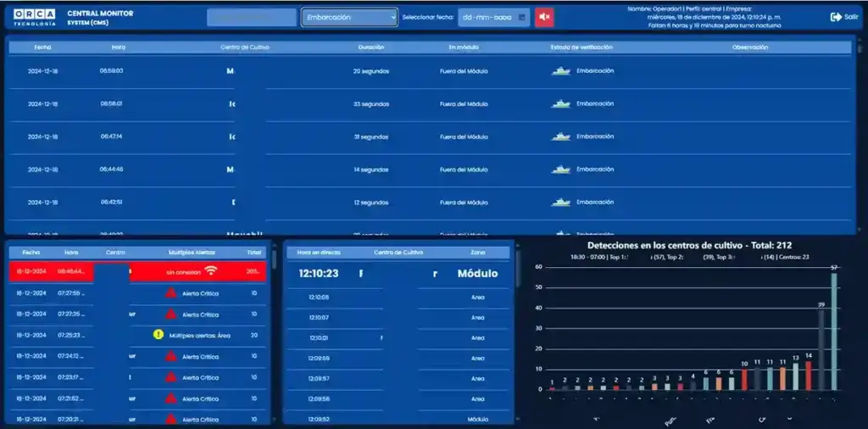
Task: Click the red mute sound button
Action: [x=544, y=17]
